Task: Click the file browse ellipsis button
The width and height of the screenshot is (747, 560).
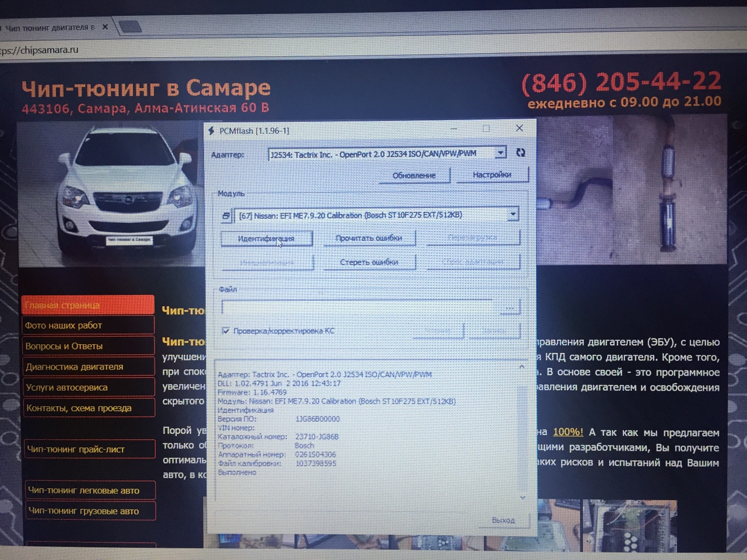Action: point(510,307)
